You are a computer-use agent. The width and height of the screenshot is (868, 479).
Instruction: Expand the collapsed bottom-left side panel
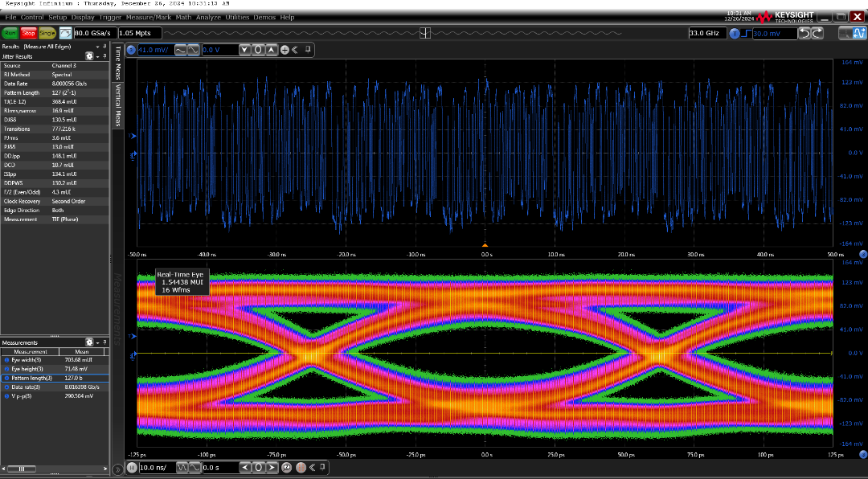coord(118,468)
